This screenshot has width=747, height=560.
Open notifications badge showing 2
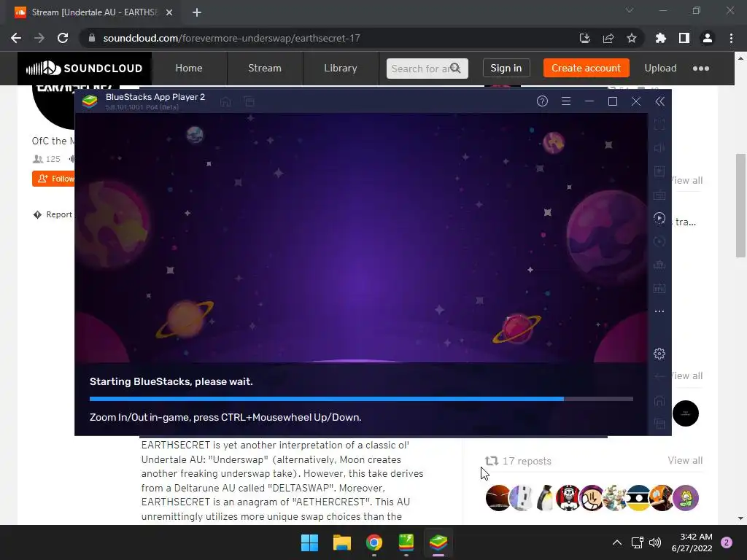click(727, 542)
